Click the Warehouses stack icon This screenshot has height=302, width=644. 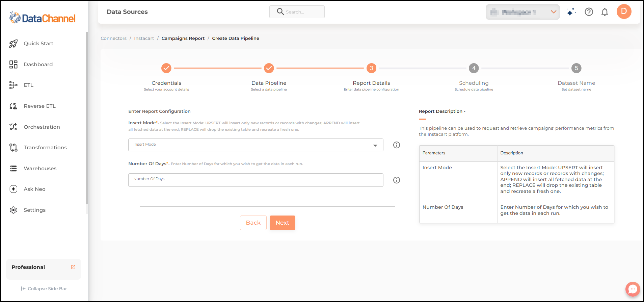[13, 168]
